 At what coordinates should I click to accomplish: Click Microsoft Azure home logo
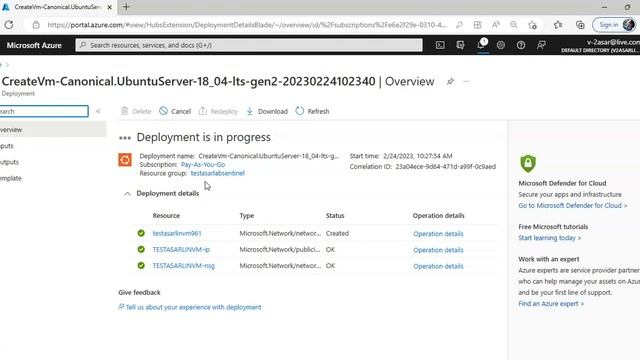coord(34,45)
